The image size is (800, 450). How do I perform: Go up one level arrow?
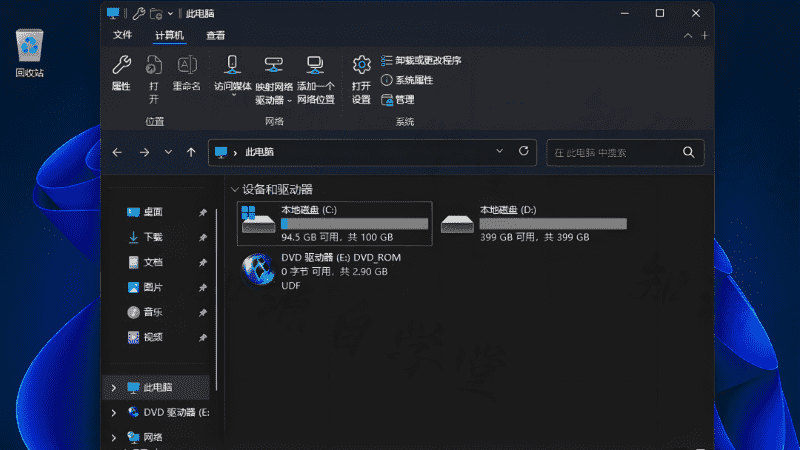click(191, 152)
